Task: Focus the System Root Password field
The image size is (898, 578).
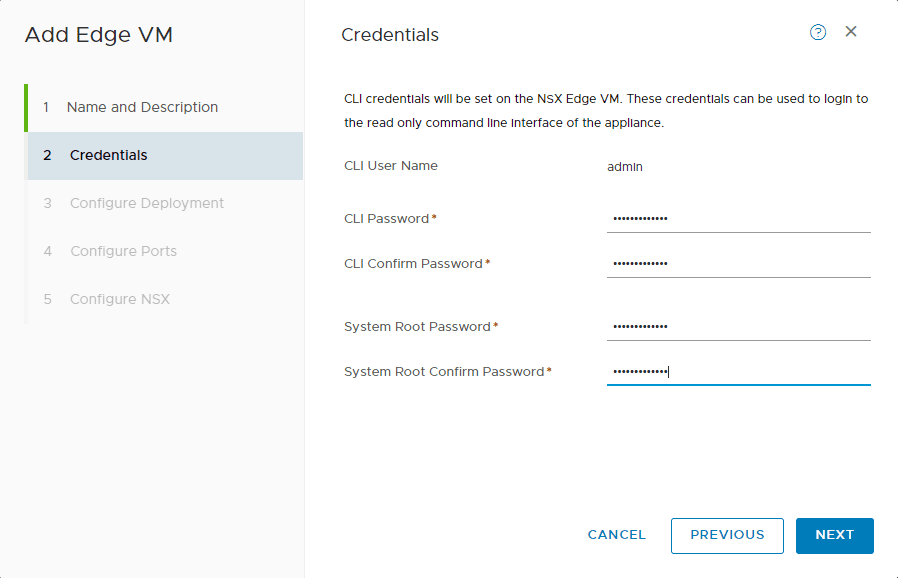Action: coord(738,325)
